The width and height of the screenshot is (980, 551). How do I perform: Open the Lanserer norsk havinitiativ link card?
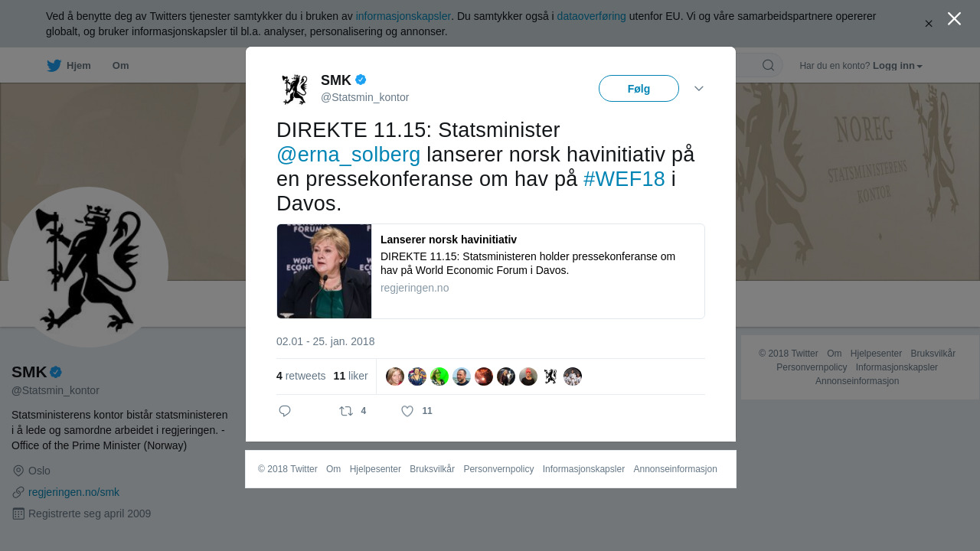[491, 271]
